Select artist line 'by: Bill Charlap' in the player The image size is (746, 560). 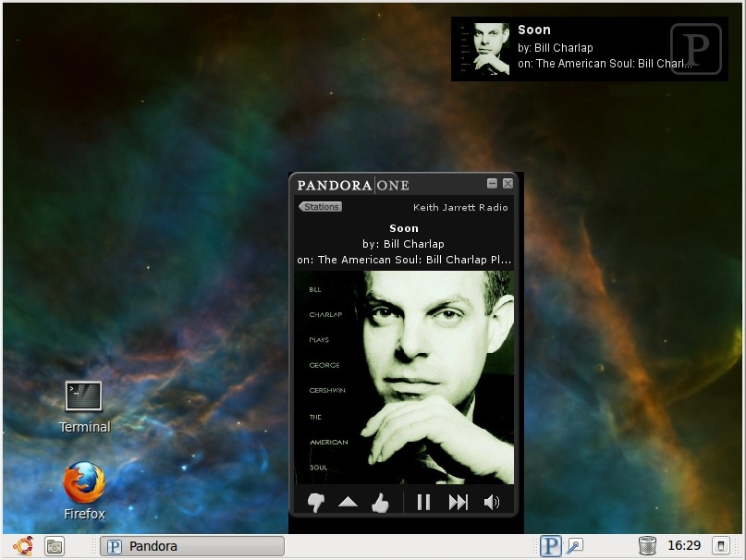tap(403, 244)
